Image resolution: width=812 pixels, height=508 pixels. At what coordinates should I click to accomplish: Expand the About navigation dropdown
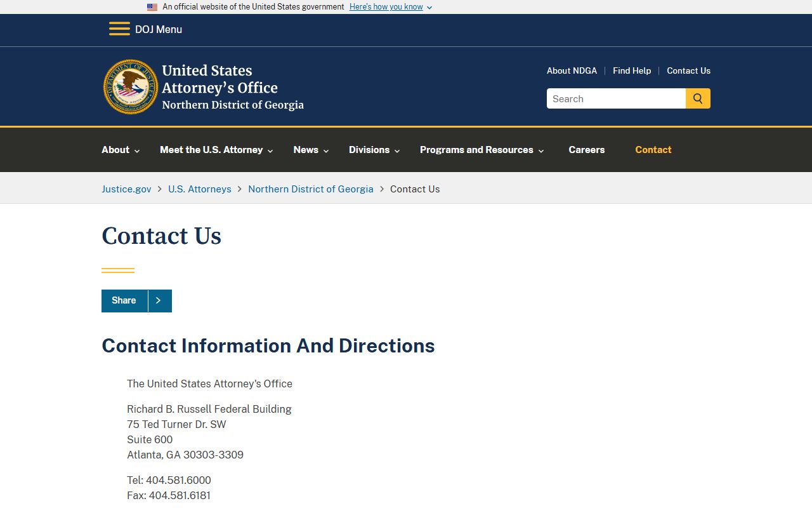[121, 150]
